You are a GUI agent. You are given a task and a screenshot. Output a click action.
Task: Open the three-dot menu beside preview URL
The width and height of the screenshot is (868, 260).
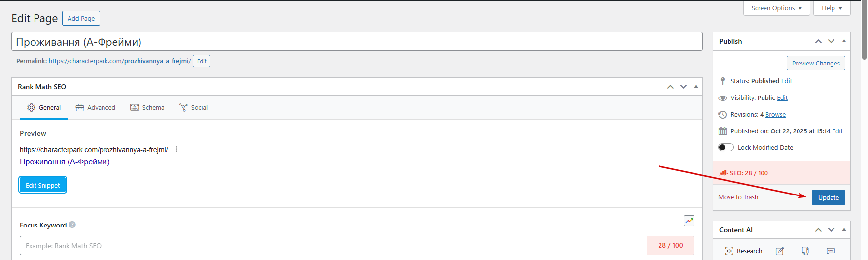tap(177, 149)
